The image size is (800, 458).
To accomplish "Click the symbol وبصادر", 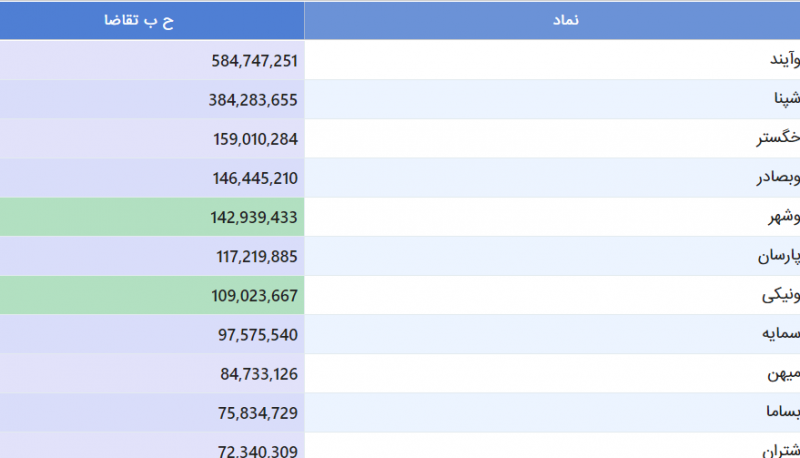I will click(778, 177).
